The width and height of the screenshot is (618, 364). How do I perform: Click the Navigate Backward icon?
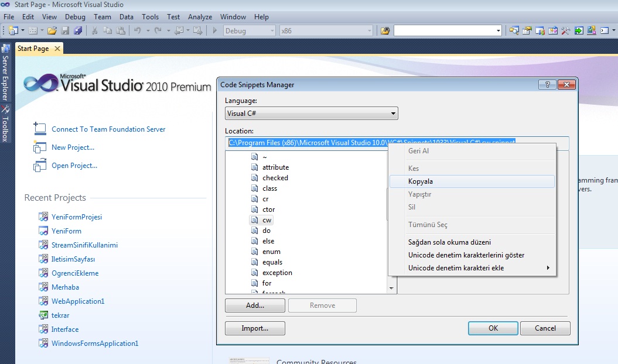click(179, 31)
